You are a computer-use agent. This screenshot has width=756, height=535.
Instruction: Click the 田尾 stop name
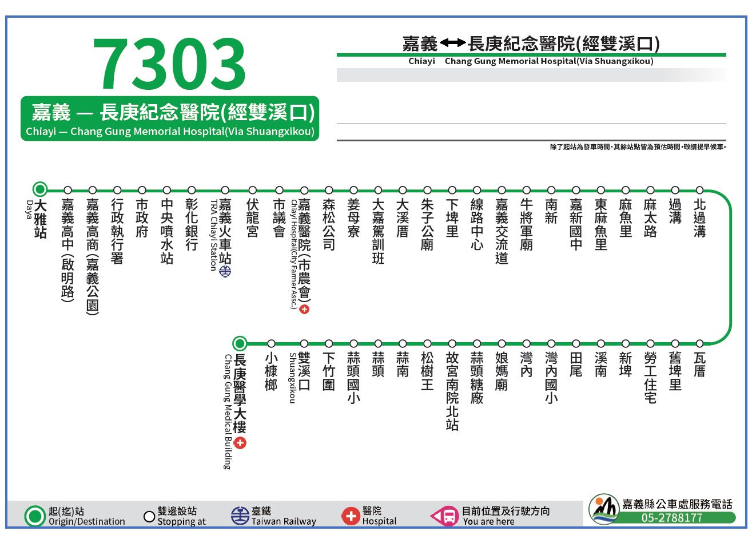coord(576,364)
